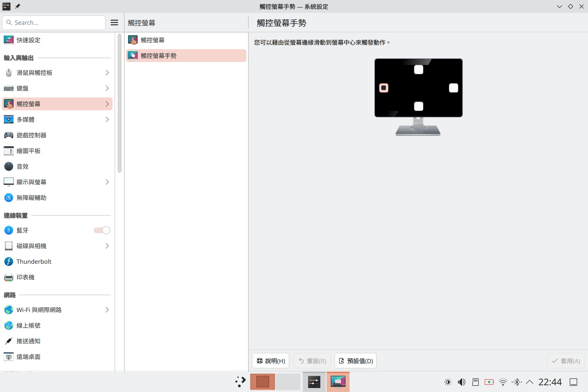Viewport: 588px width, 392px height.
Task: Click the 快速設定 icon in the sidebar
Action: click(x=9, y=40)
